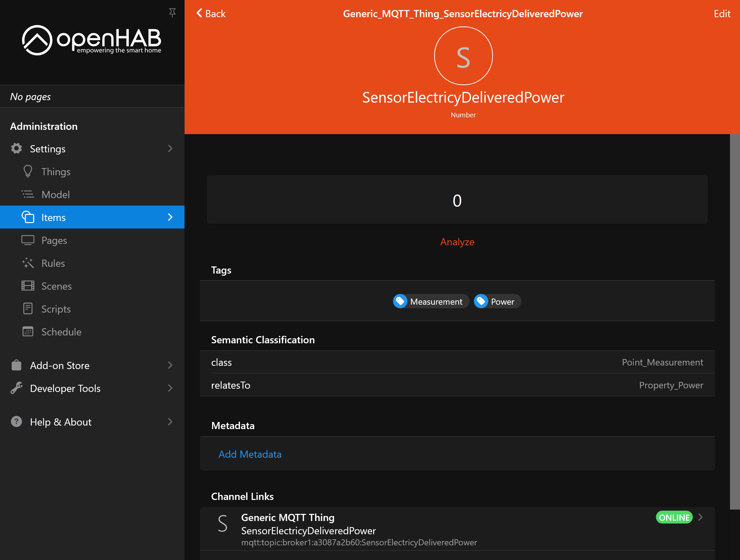Open Help & About from the sidebar

pos(60,422)
